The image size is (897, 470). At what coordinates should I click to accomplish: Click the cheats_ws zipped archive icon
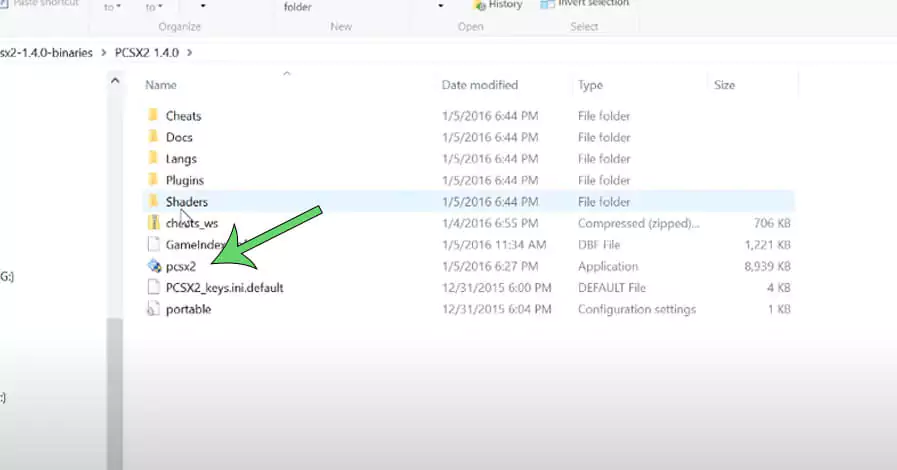click(153, 223)
